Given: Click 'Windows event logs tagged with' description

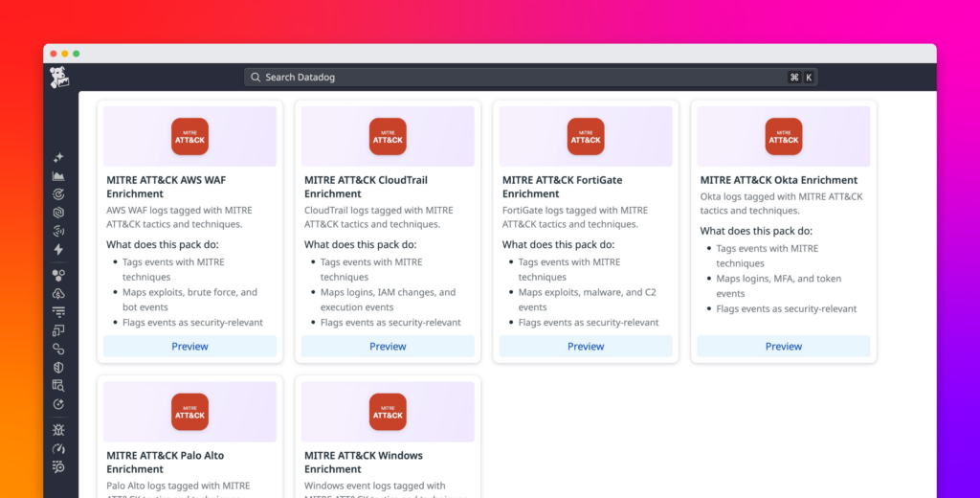Looking at the screenshot, I should (x=375, y=486).
